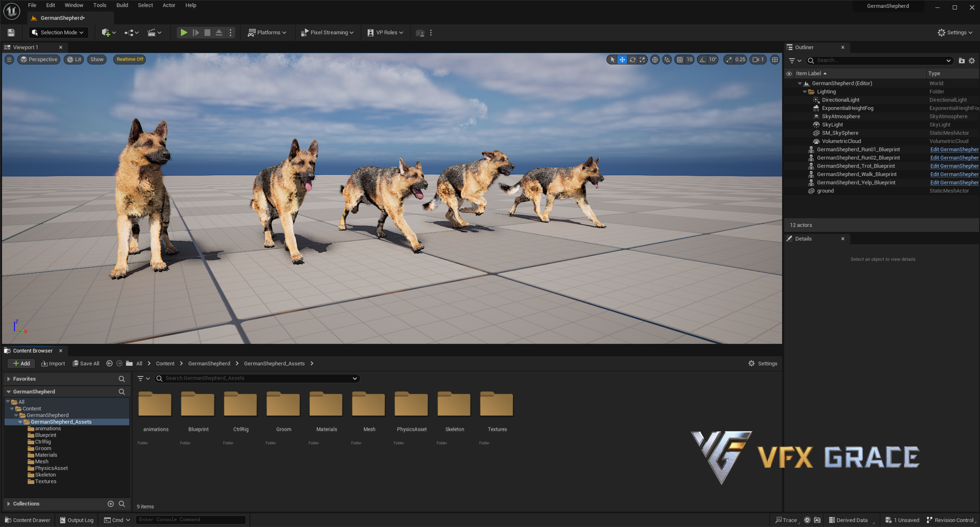Go back in Content Browser history
980x527 pixels.
pos(109,364)
